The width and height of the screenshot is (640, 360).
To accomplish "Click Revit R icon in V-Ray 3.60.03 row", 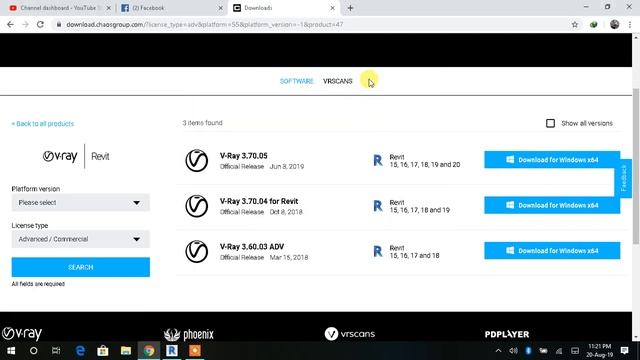I will tap(378, 251).
